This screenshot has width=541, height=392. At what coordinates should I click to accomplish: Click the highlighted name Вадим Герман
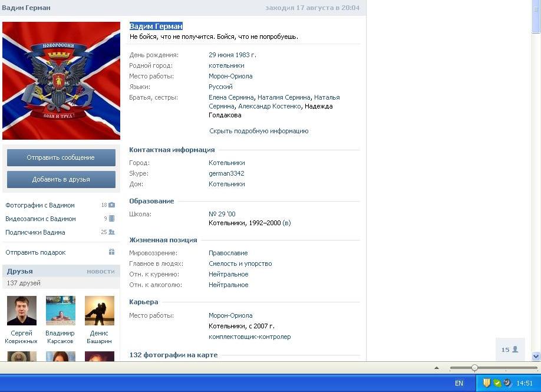(156, 26)
